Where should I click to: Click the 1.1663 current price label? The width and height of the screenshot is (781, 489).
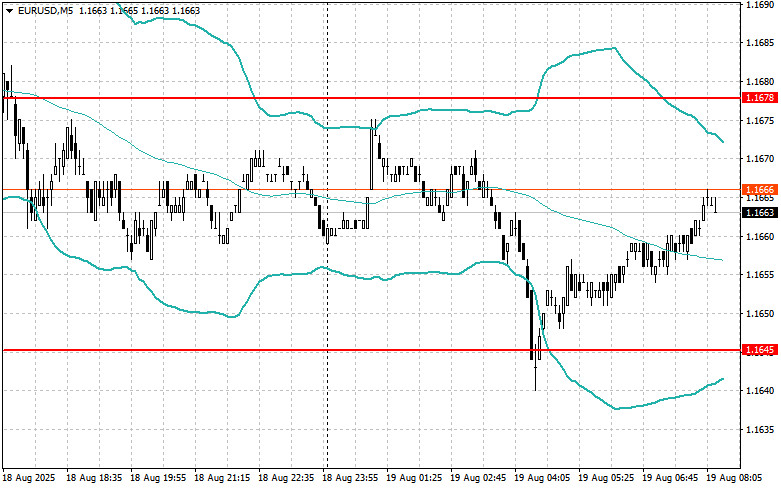tap(760, 213)
